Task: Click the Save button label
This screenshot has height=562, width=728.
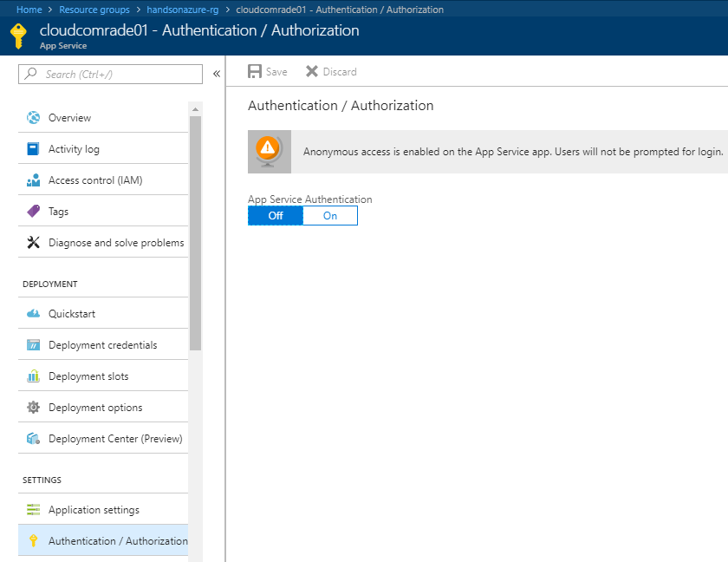Action: point(276,71)
